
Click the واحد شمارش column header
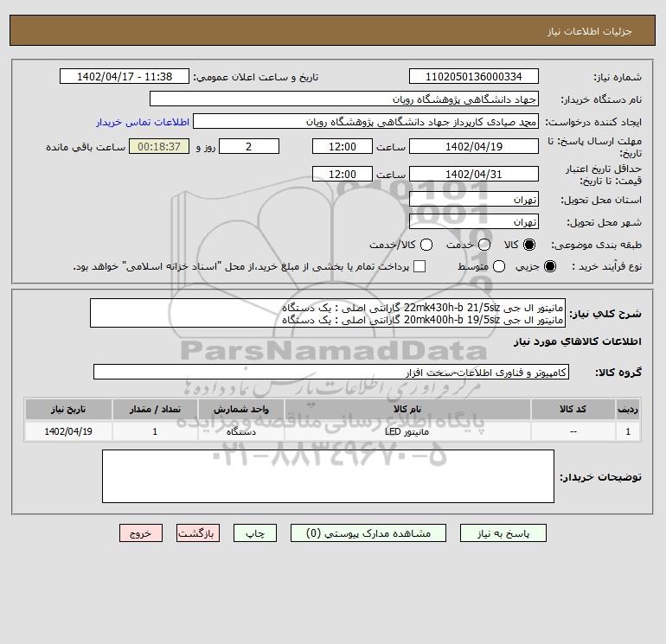(x=240, y=409)
